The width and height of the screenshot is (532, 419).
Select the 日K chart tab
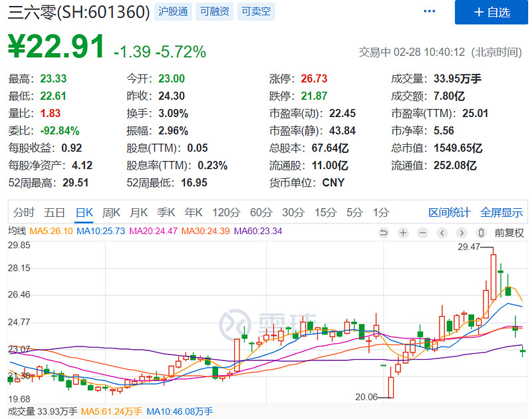(x=84, y=212)
